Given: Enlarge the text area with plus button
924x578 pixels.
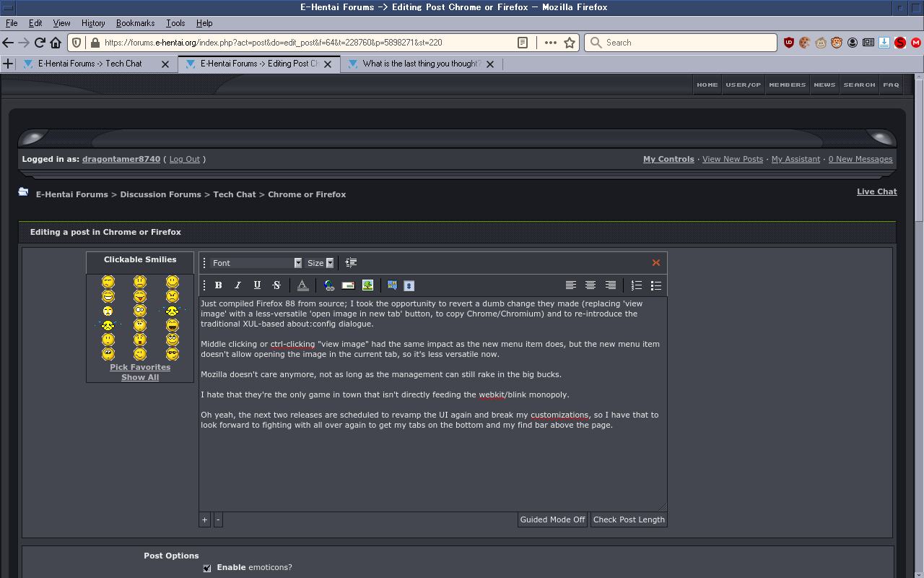Looking at the screenshot, I should 205,519.
